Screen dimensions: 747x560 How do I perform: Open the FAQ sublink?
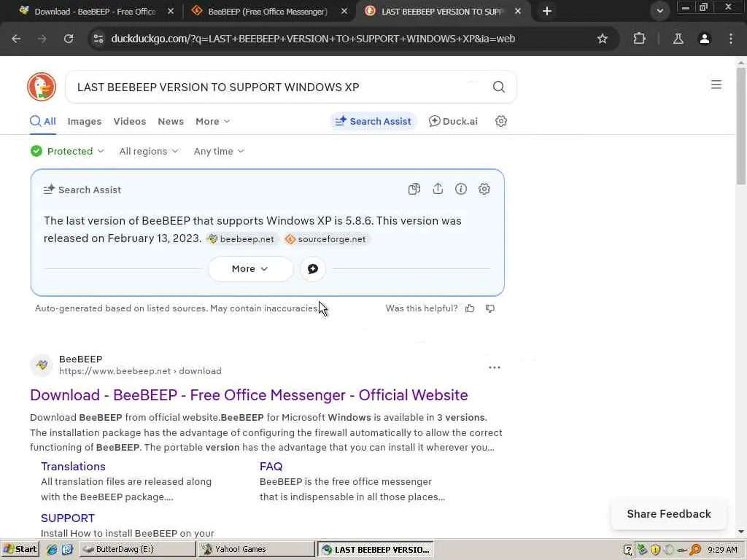point(271,467)
